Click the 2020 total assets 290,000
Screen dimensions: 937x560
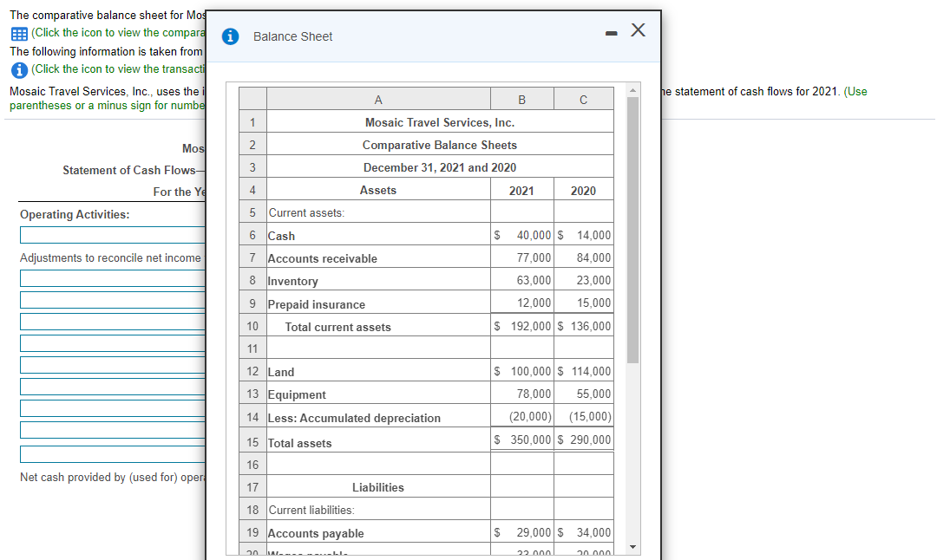pos(591,440)
